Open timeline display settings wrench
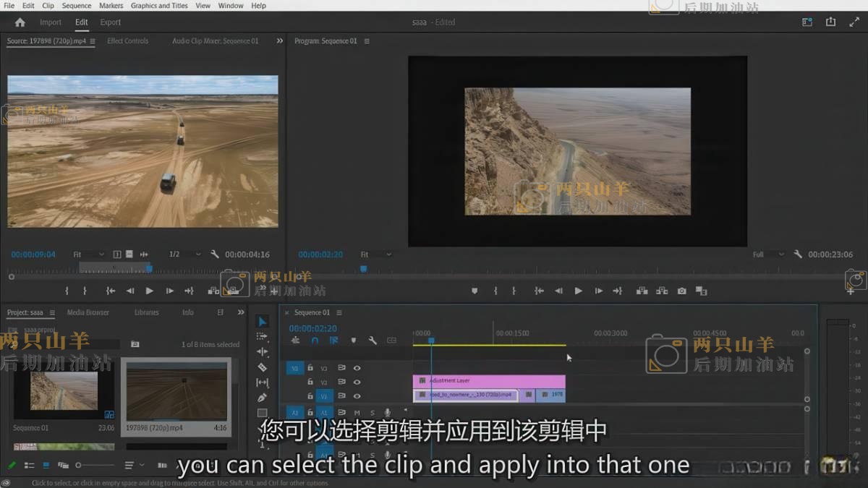 click(373, 341)
